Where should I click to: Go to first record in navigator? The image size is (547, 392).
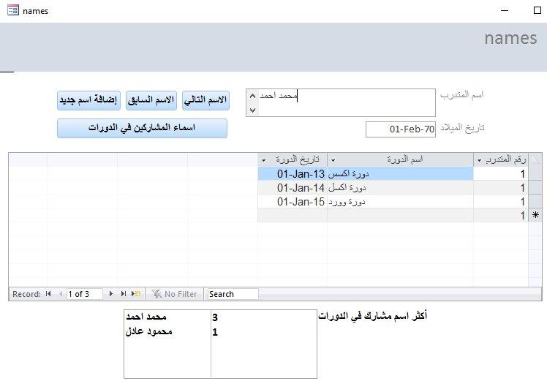pos(48,294)
